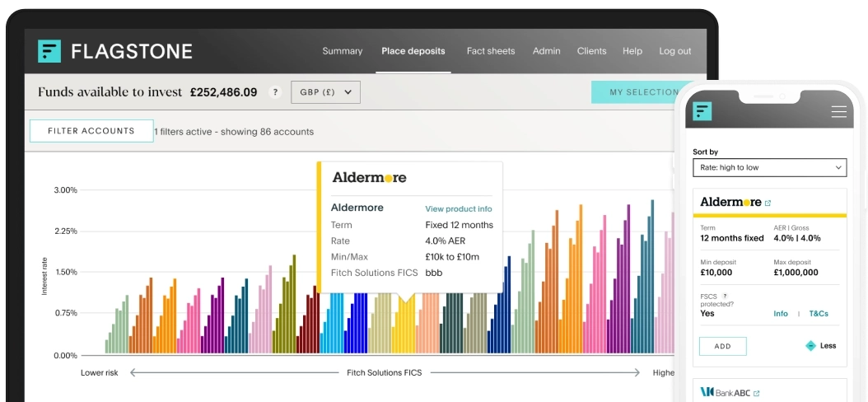
Task: Click the FILTER ACCOUNTS button
Action: coord(91,131)
